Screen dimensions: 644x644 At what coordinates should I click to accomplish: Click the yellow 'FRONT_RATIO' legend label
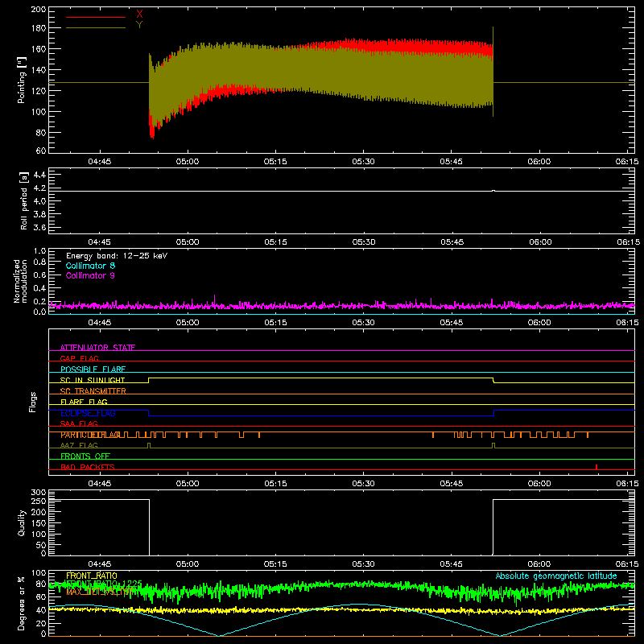(92, 576)
